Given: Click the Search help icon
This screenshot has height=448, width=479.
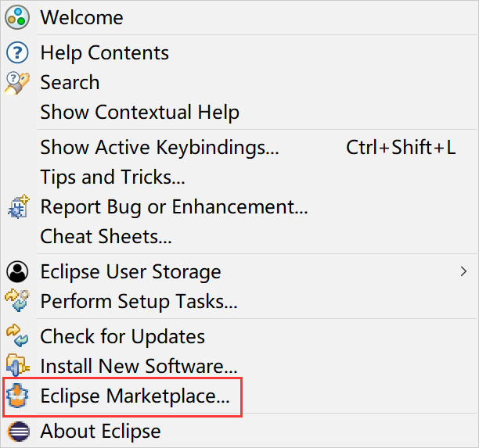Looking at the screenshot, I should point(17,83).
